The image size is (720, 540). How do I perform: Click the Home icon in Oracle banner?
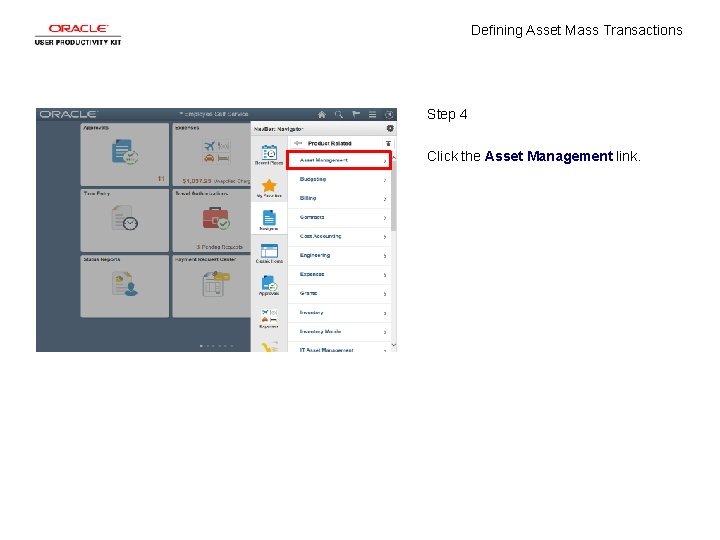[322, 114]
